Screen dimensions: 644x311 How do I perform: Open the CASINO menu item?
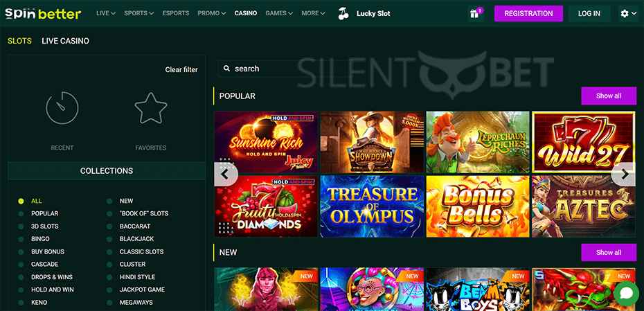tap(246, 13)
